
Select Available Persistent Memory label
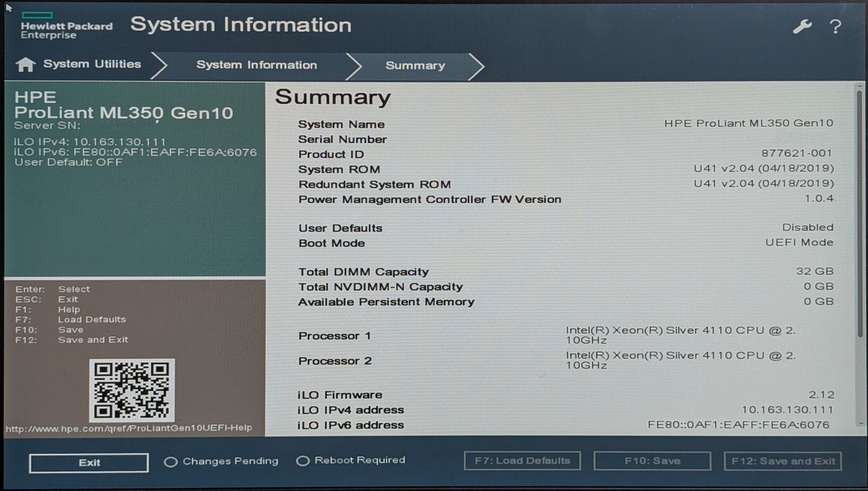[x=386, y=302]
